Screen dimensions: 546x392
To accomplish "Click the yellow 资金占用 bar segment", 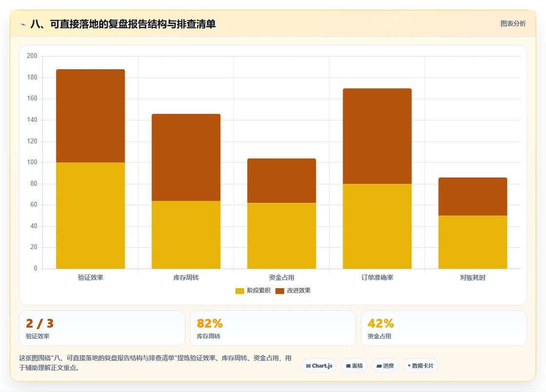I will pyautogui.click(x=282, y=235).
